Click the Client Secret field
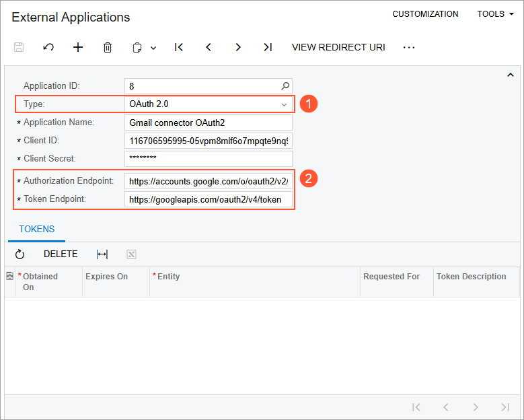Screen dimensions: 524x420 (x=209, y=158)
